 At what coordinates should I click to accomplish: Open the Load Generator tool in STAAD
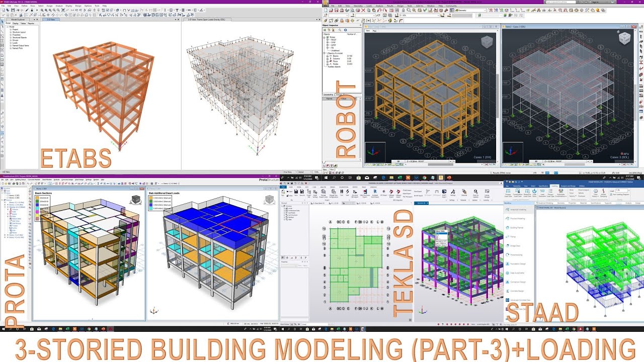click(542, 193)
